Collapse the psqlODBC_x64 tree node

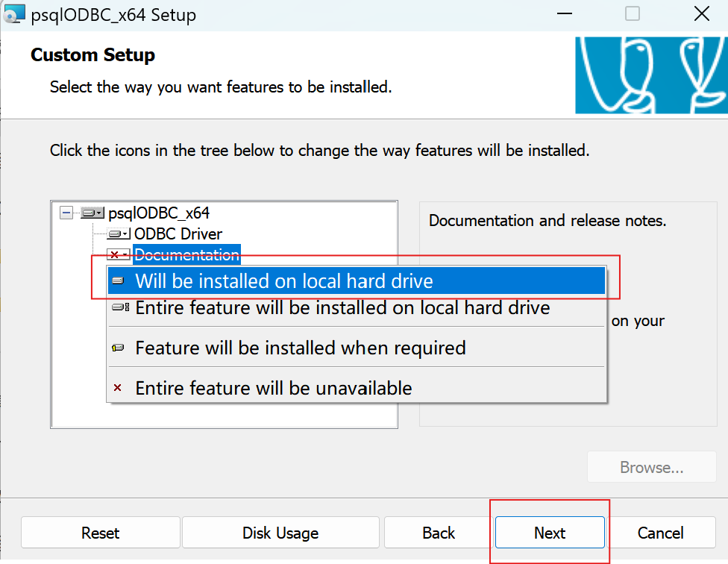(66, 213)
